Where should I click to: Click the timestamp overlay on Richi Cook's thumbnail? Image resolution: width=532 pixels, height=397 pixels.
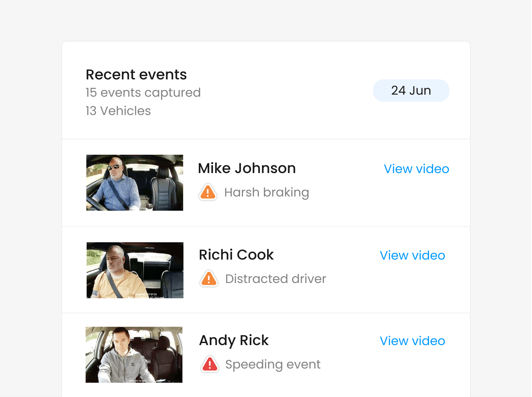click(146, 296)
